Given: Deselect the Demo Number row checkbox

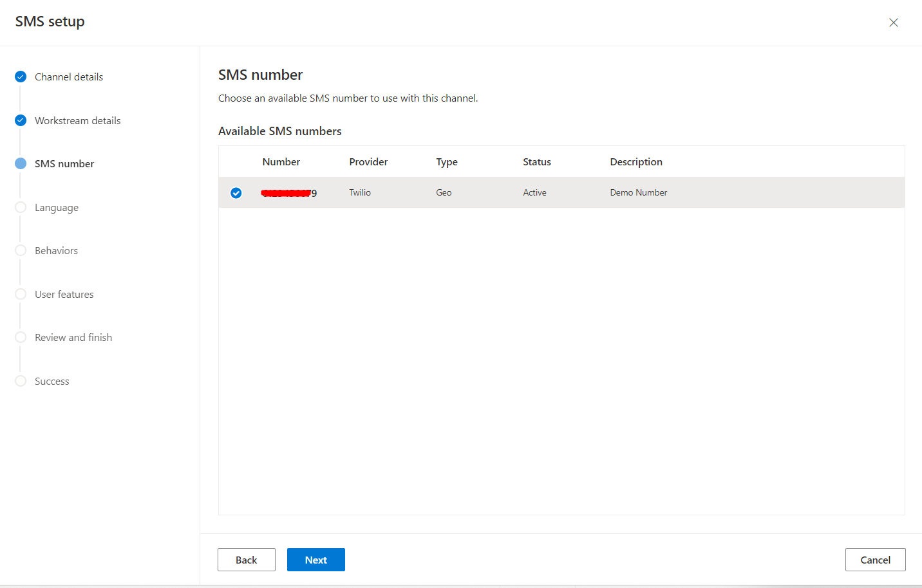Looking at the screenshot, I should click(x=236, y=192).
